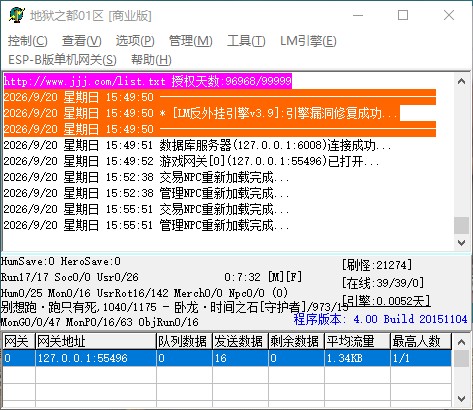Click the 数据库服务器 连接成功 log line
The image size is (473, 410).
pos(197,145)
